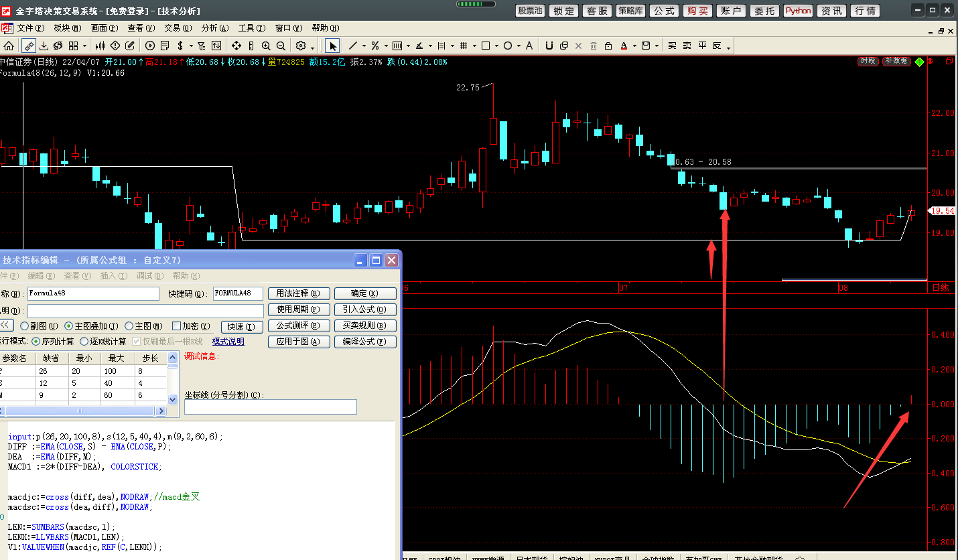This screenshot has height=560, width=958.
Task: Click the formula name field Formula48
Action: point(93,293)
